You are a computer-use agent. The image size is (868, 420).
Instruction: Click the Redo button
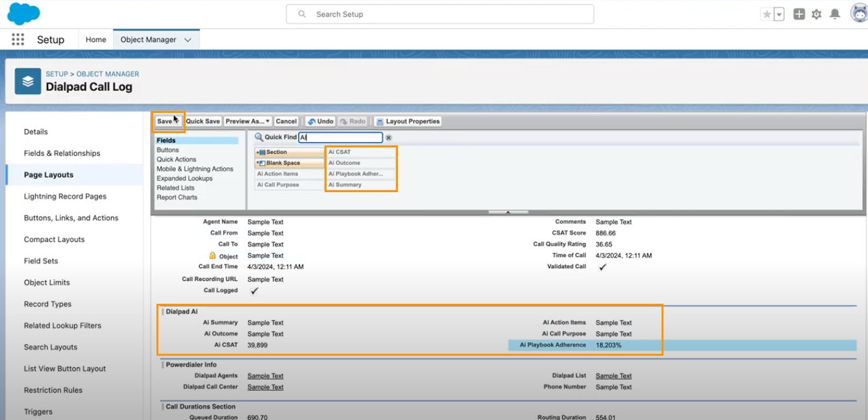(353, 121)
